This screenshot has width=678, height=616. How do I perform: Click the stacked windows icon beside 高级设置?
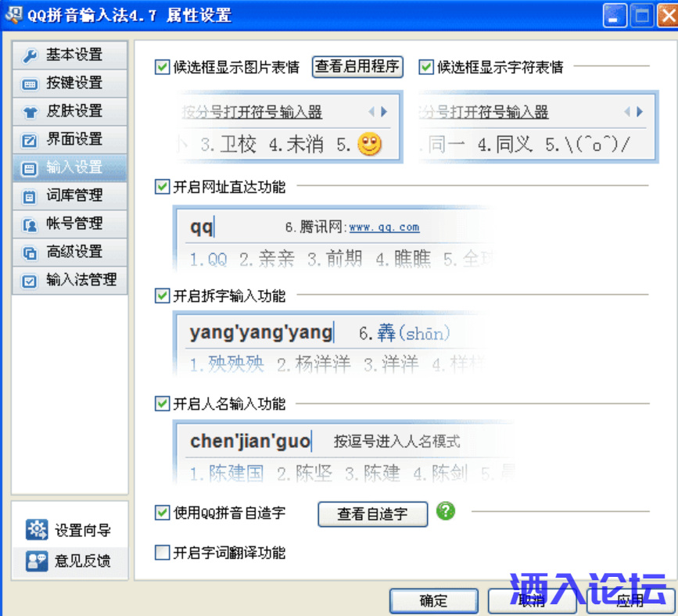tap(30, 252)
